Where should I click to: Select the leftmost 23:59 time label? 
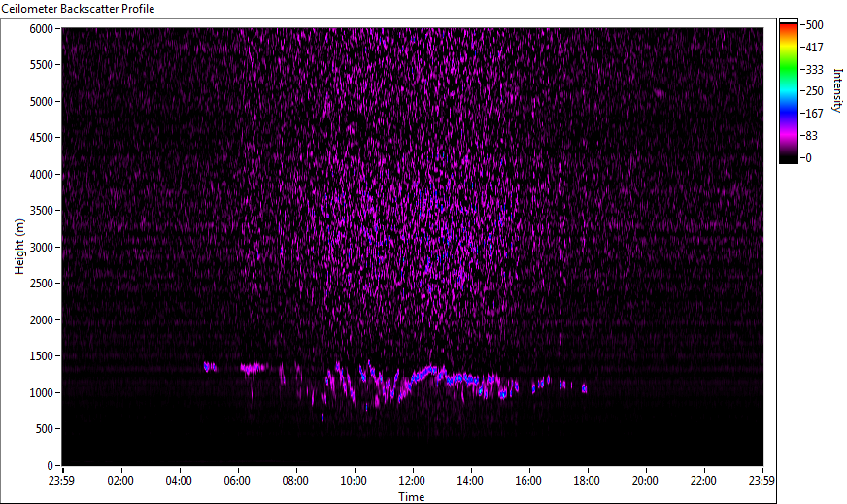point(62,480)
